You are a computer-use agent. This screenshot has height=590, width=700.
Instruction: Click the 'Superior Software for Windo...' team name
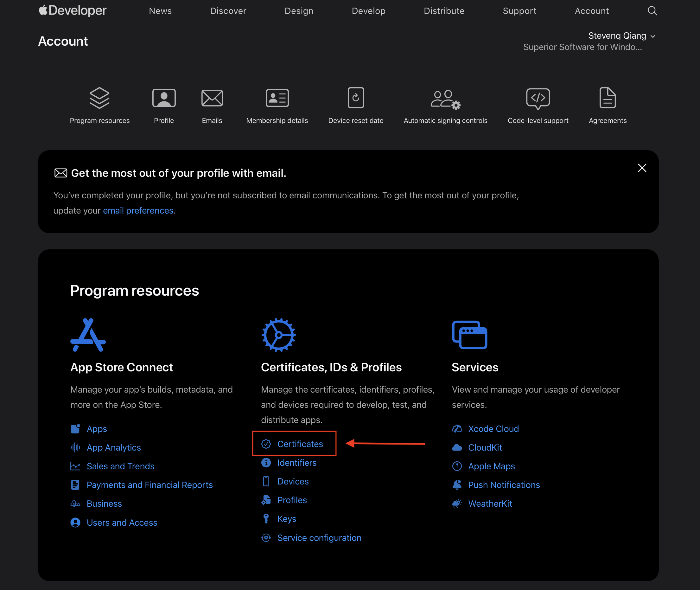[582, 47]
